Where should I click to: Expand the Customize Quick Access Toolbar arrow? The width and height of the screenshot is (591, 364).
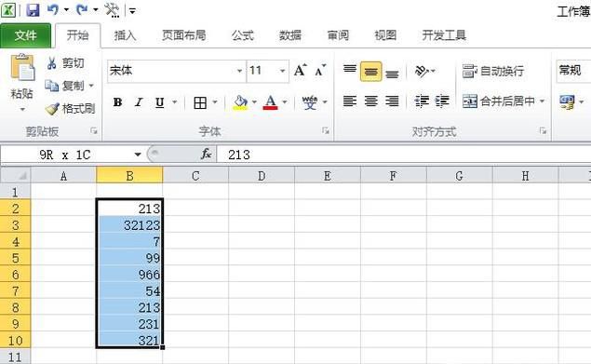pyautogui.click(x=132, y=11)
